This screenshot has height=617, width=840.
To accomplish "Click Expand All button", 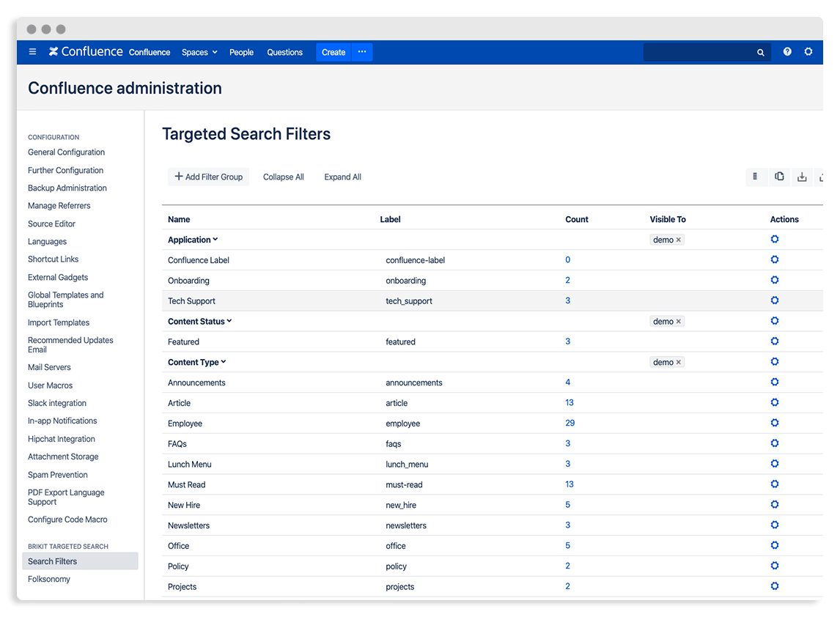I will tap(342, 177).
